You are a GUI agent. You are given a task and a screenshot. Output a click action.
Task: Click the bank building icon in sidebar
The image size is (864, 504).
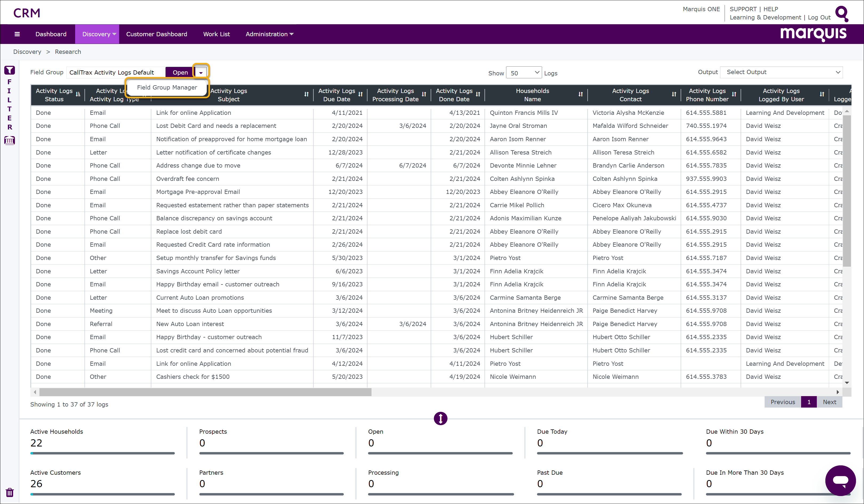click(x=10, y=140)
